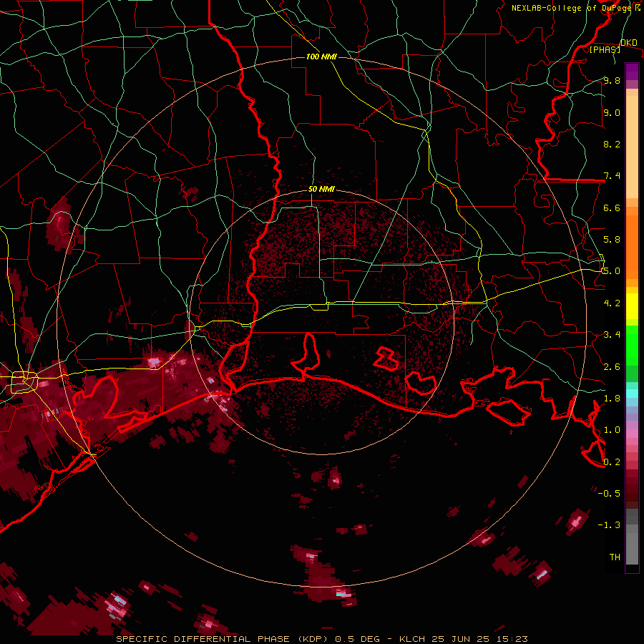Viewport: 644px width, 644px height.
Task: Click the 2.6 scale value
Action: pos(612,366)
